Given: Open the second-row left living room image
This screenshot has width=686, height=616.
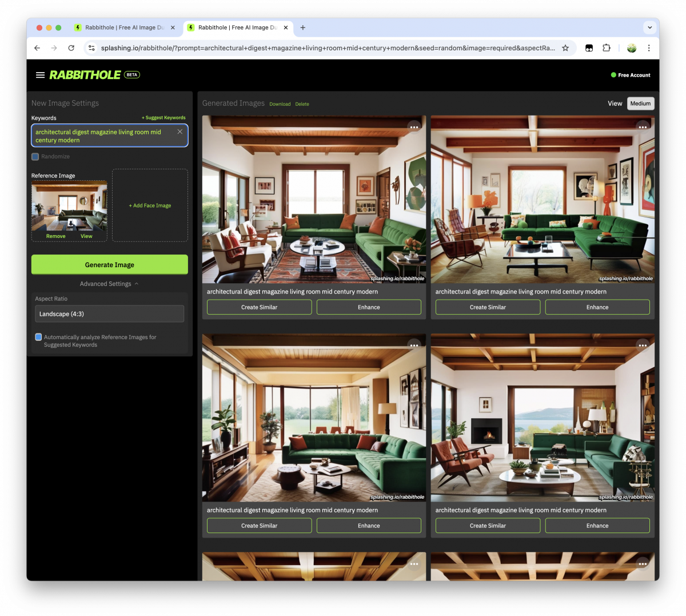Looking at the screenshot, I should (x=314, y=418).
